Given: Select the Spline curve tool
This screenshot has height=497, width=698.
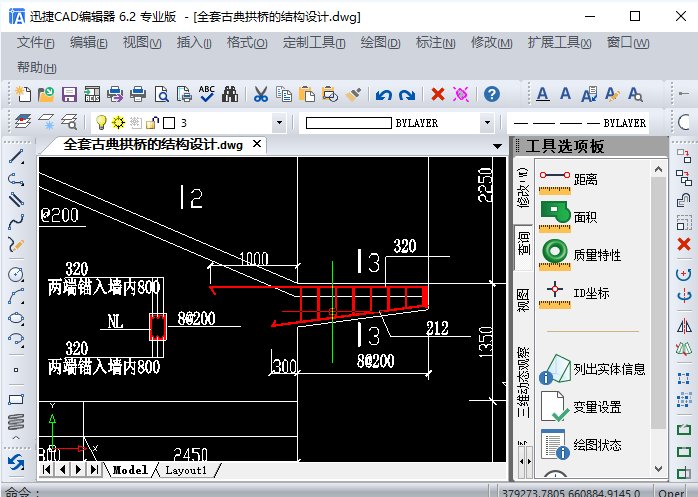Looking at the screenshot, I should (x=16, y=221).
